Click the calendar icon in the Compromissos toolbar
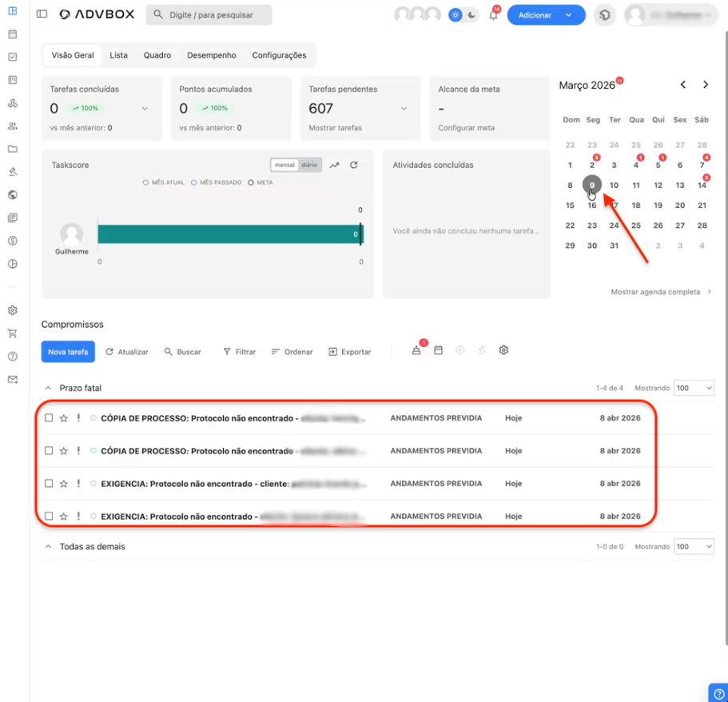The image size is (728, 702). pos(438,350)
